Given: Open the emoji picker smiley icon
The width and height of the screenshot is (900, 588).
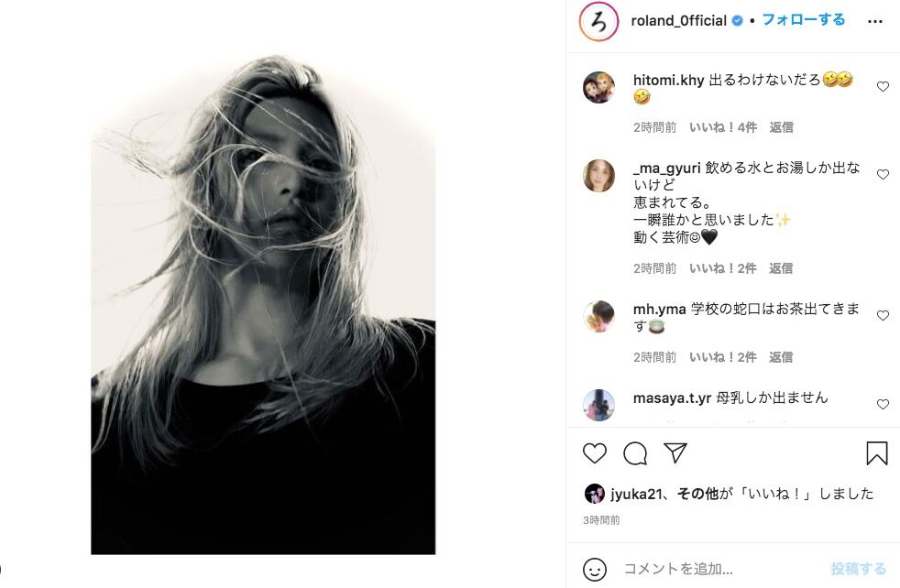Looking at the screenshot, I should point(595,570).
